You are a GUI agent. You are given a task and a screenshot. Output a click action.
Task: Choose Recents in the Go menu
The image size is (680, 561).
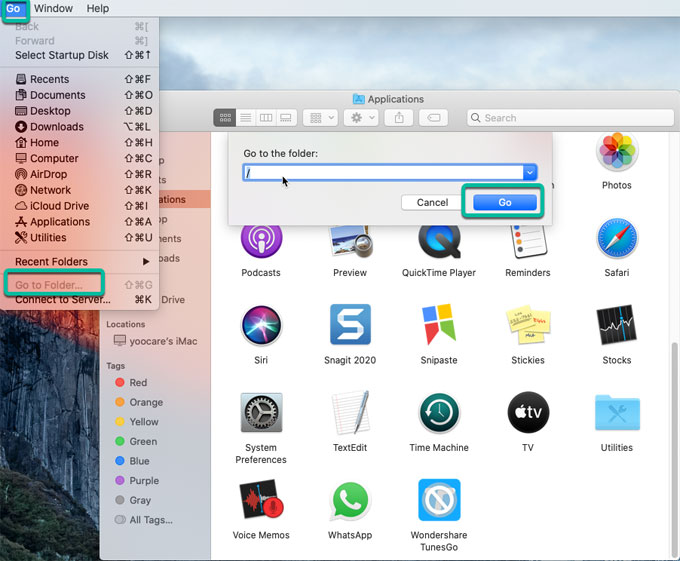pos(80,79)
